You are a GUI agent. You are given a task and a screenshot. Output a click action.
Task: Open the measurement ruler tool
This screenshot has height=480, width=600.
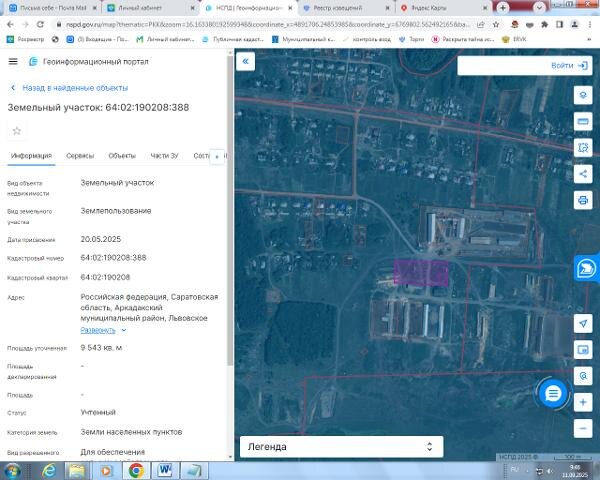tap(583, 121)
